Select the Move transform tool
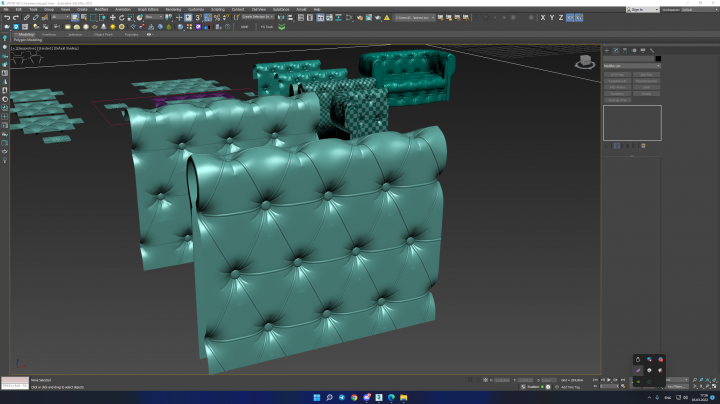720x404 pixels. (112, 17)
